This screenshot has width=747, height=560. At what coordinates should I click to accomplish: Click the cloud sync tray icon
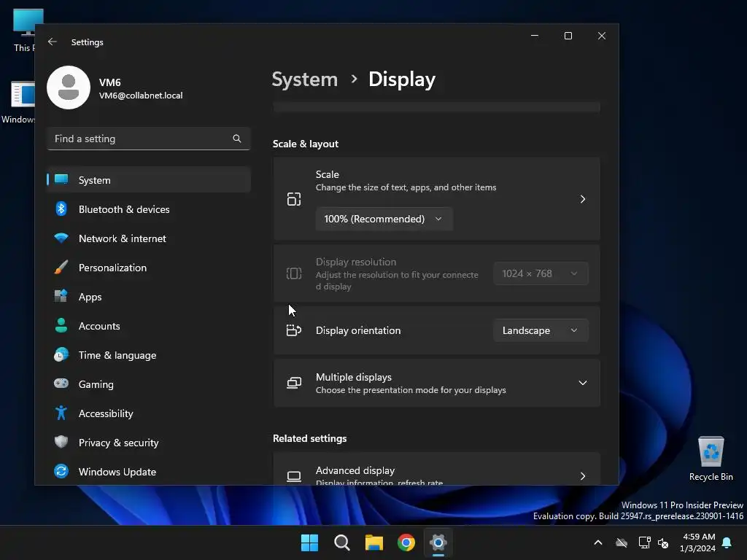[x=622, y=542]
